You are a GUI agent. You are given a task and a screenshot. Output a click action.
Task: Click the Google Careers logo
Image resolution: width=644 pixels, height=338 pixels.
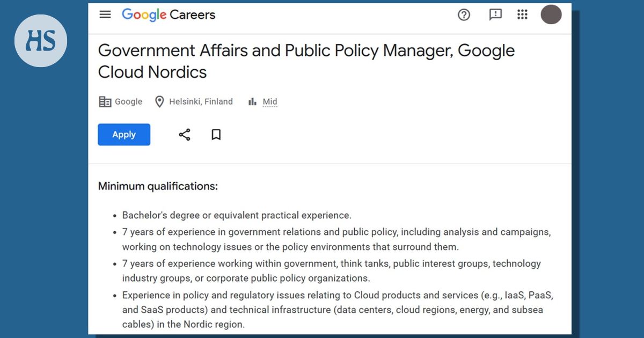coord(169,15)
